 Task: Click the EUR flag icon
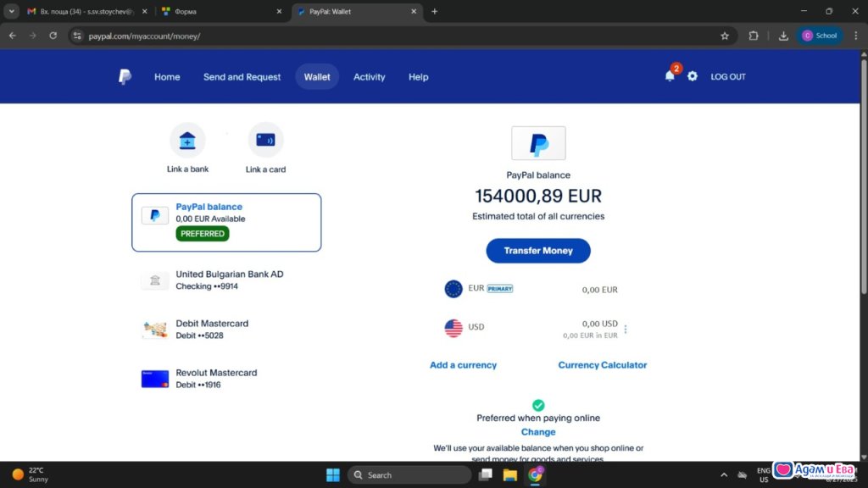453,289
